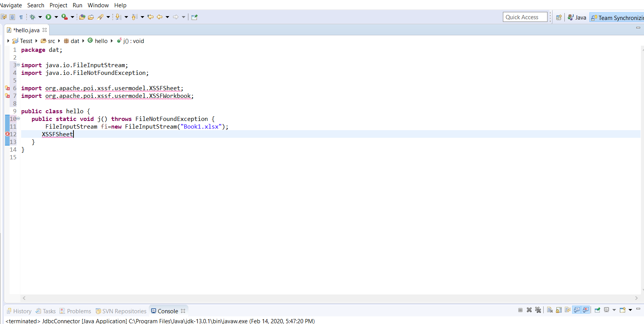
Task: Toggle Scroll Lock in Console toolbar
Action: 559,310
